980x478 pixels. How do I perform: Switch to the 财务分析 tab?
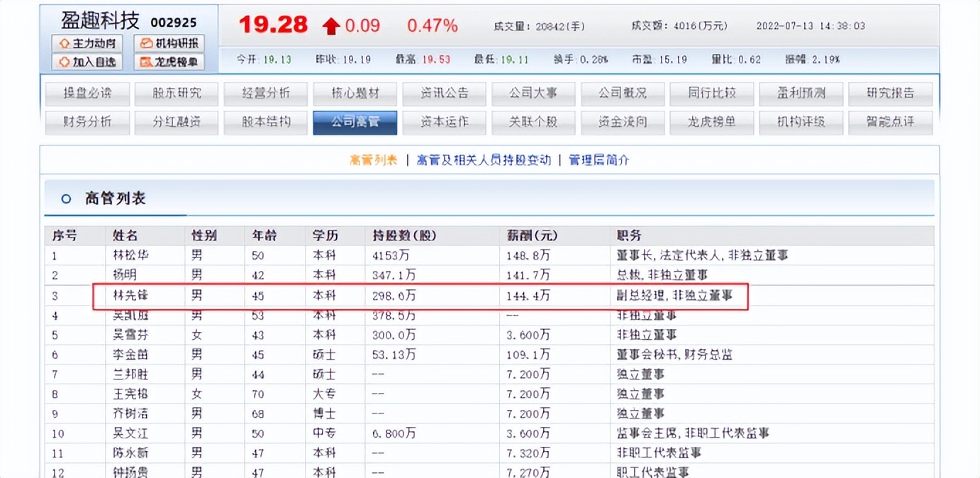coord(87,122)
